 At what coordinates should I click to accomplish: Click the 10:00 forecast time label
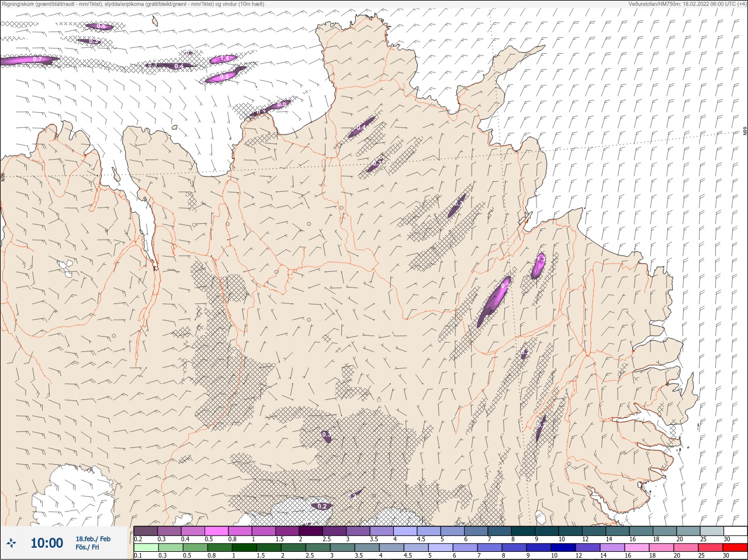(47, 543)
